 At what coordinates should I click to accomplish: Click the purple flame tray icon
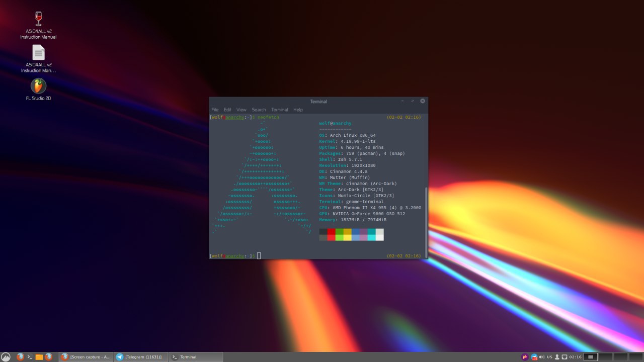pyautogui.click(x=525, y=357)
